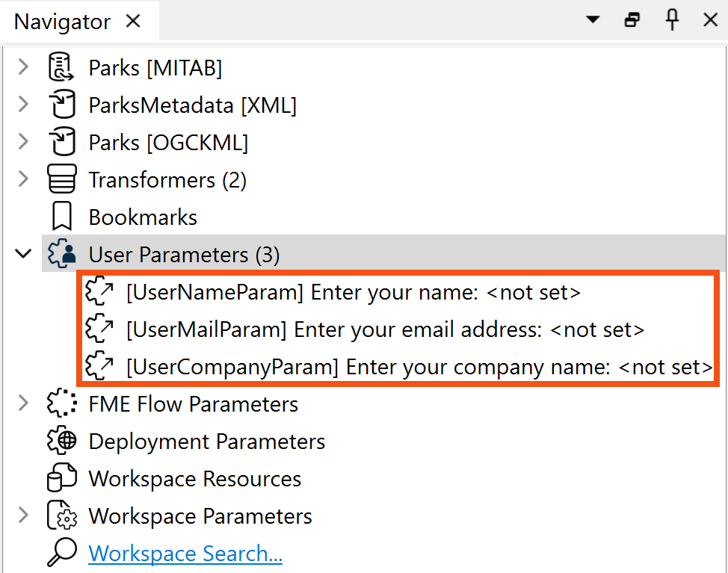Collapse the User Parameters section

tap(22, 253)
